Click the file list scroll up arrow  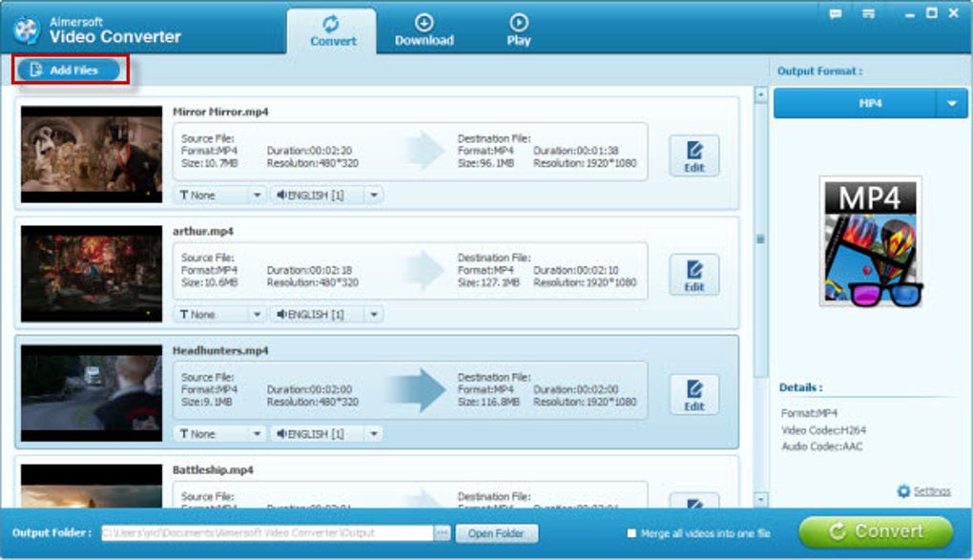click(761, 94)
